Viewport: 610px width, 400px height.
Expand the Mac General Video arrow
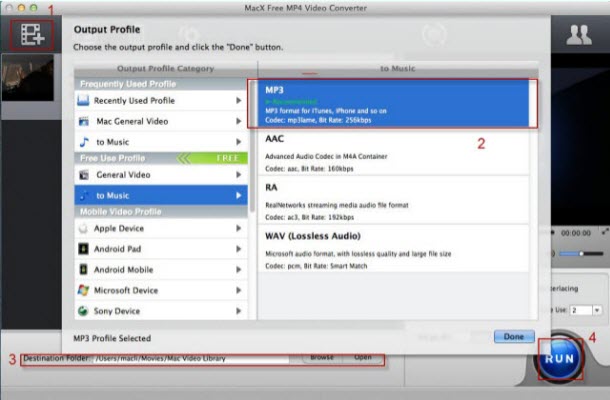click(238, 121)
